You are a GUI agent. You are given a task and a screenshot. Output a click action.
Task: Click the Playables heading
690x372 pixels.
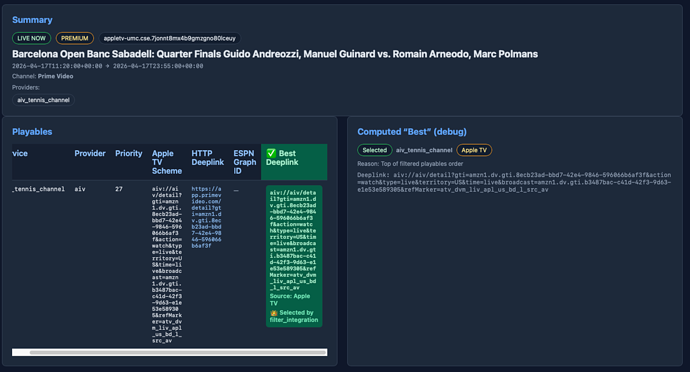coord(32,132)
